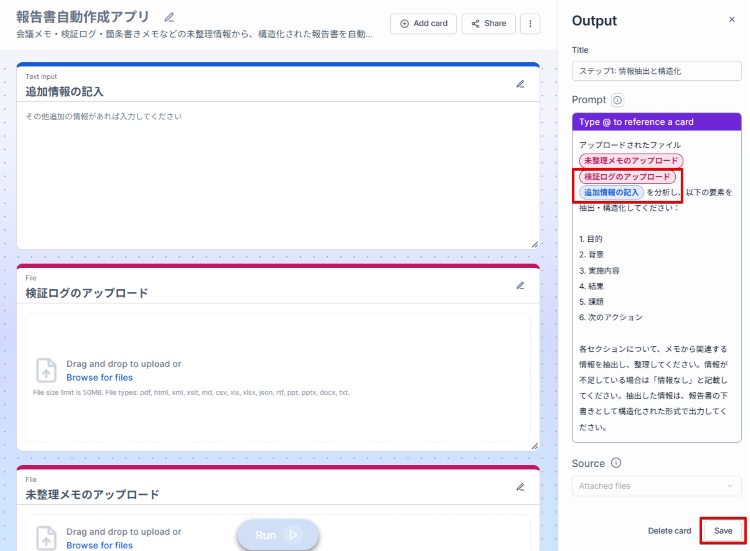Edit the 検証ログのアップロード card title
This screenshot has height=551, width=750.
(x=520, y=285)
